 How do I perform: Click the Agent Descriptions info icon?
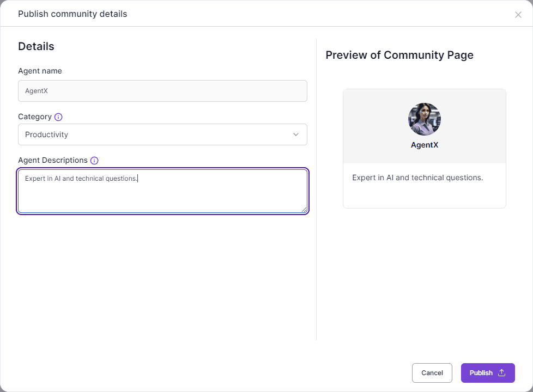coord(94,161)
